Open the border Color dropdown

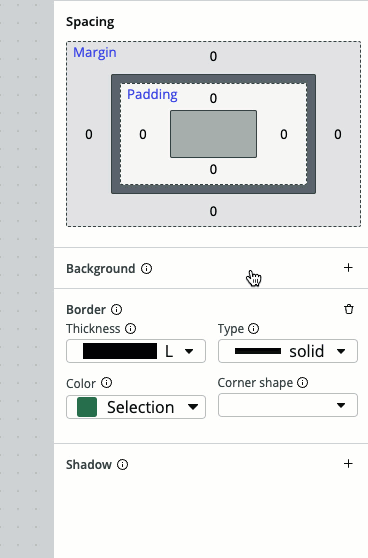(136, 407)
